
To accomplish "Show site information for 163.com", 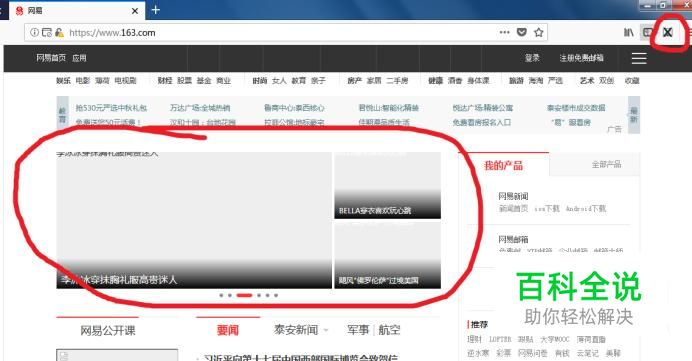I will (x=34, y=32).
